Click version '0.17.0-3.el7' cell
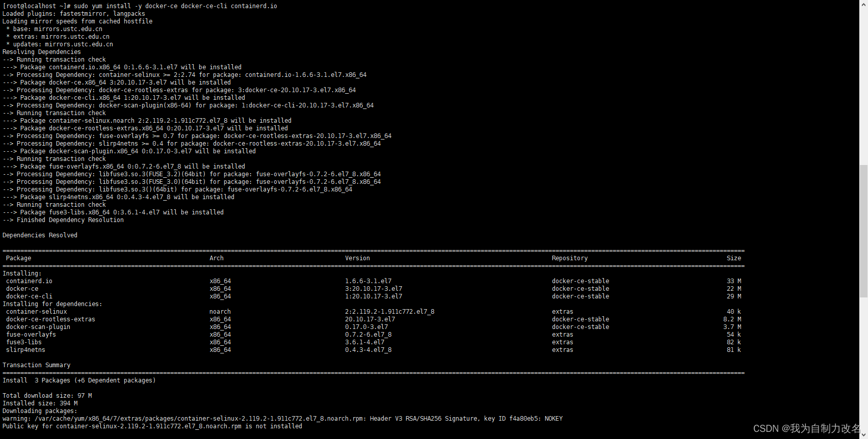The width and height of the screenshot is (868, 439). point(366,327)
